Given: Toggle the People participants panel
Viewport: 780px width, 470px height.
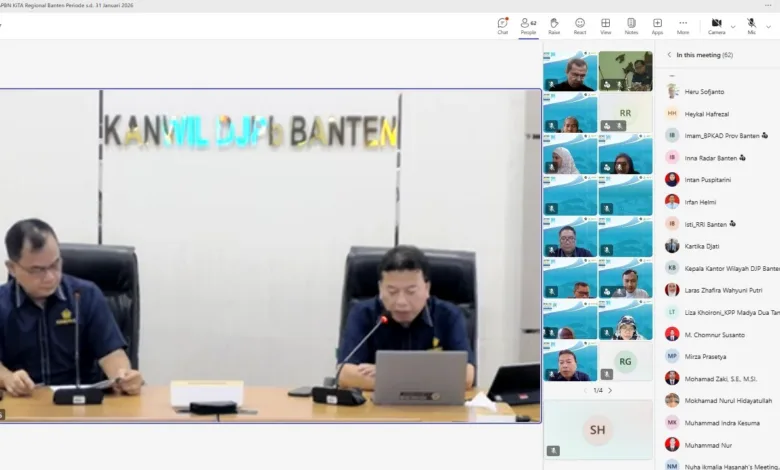Looking at the screenshot, I should 528,24.
